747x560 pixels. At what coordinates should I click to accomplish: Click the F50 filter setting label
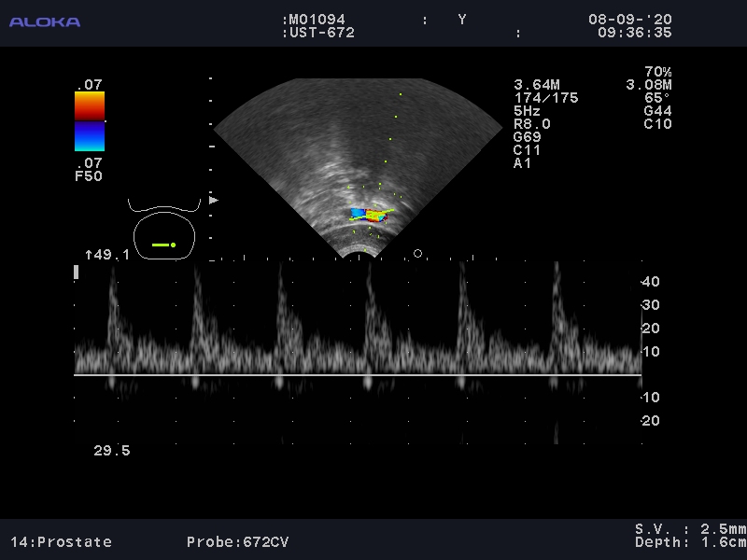point(89,176)
